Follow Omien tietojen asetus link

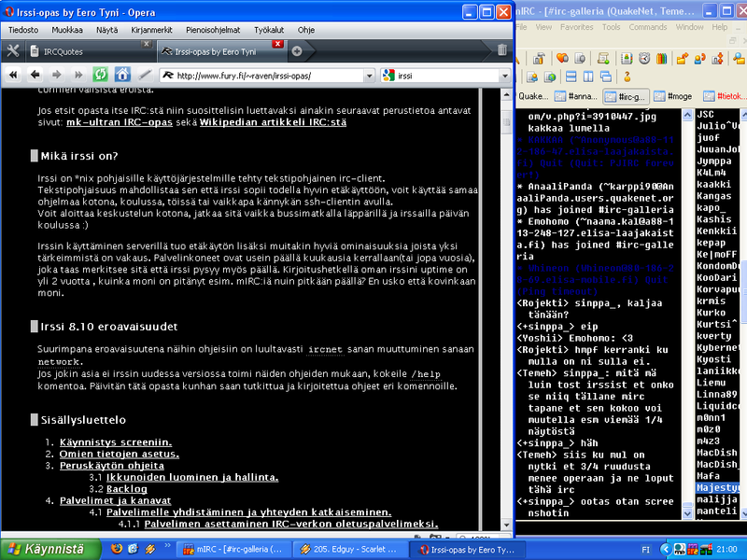point(120,454)
